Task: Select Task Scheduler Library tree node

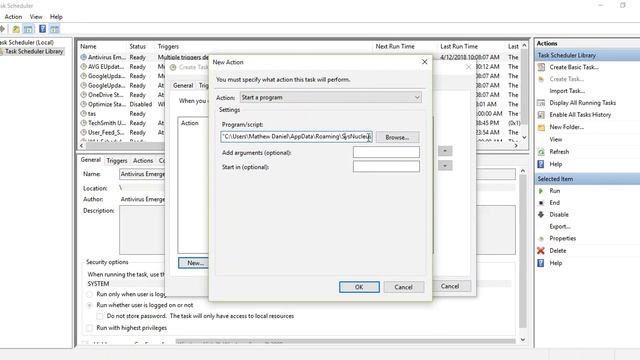Action: [34, 51]
